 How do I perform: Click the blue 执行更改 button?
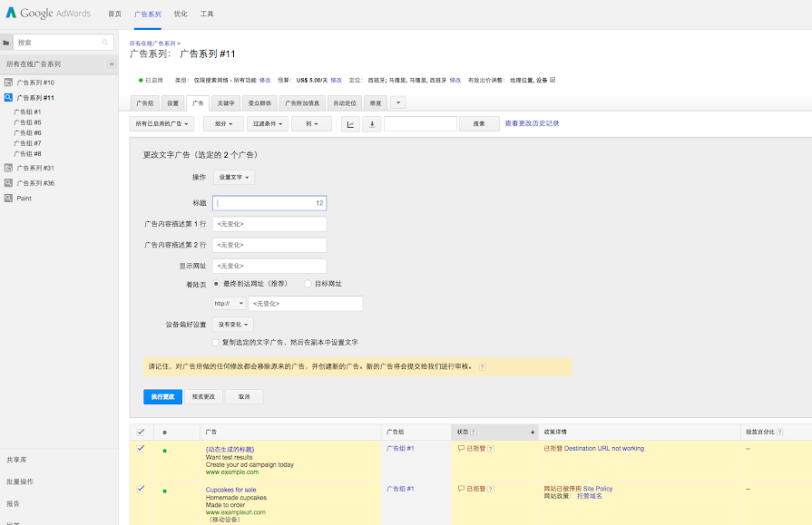pos(162,396)
